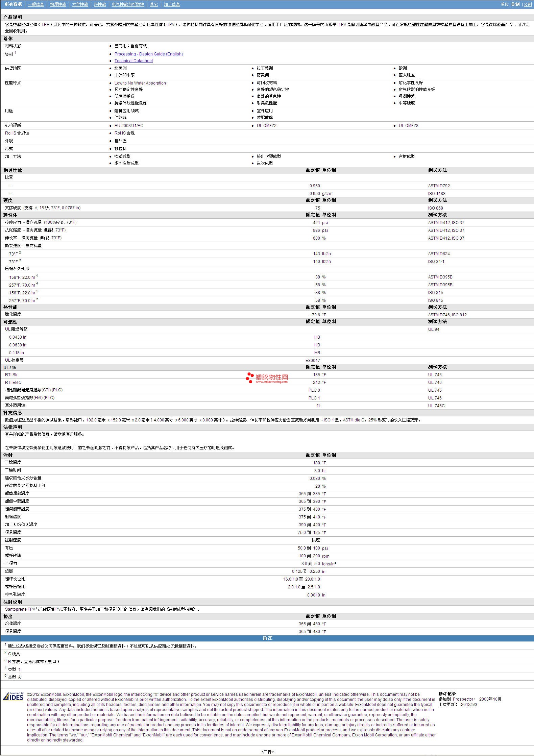534x756 pixels.
Task: Click the '备注' notes header bar
Action: coord(267,638)
